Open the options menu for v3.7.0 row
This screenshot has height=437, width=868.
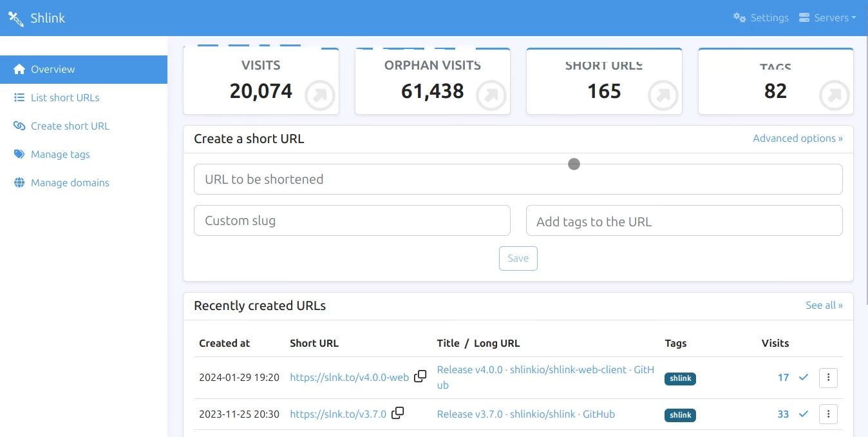coord(828,414)
